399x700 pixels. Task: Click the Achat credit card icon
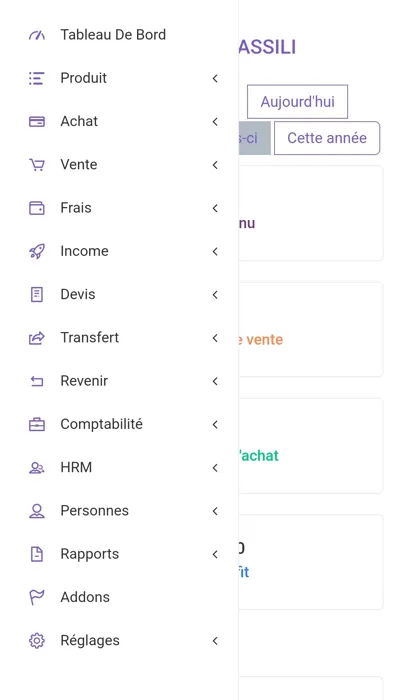pos(37,121)
